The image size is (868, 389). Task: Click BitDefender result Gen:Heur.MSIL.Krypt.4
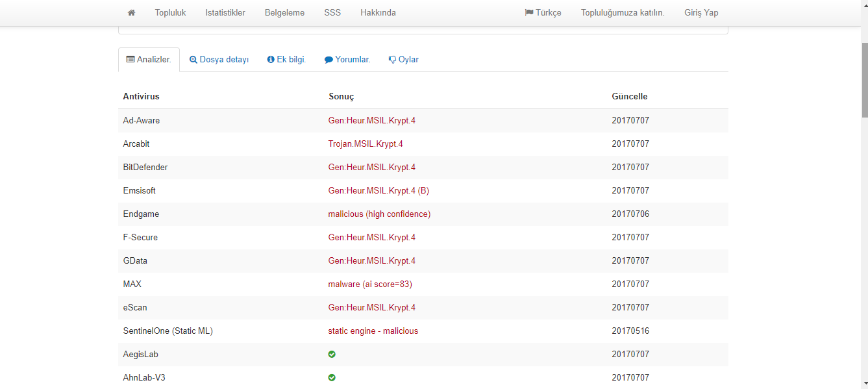(372, 168)
